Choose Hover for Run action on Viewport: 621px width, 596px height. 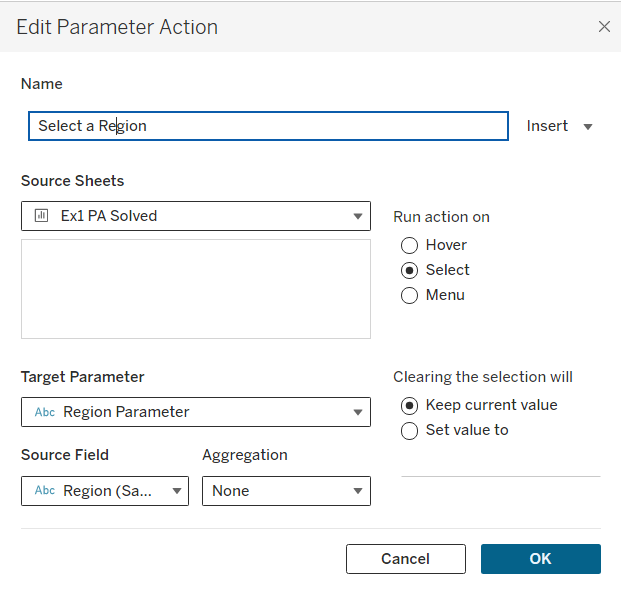point(409,245)
